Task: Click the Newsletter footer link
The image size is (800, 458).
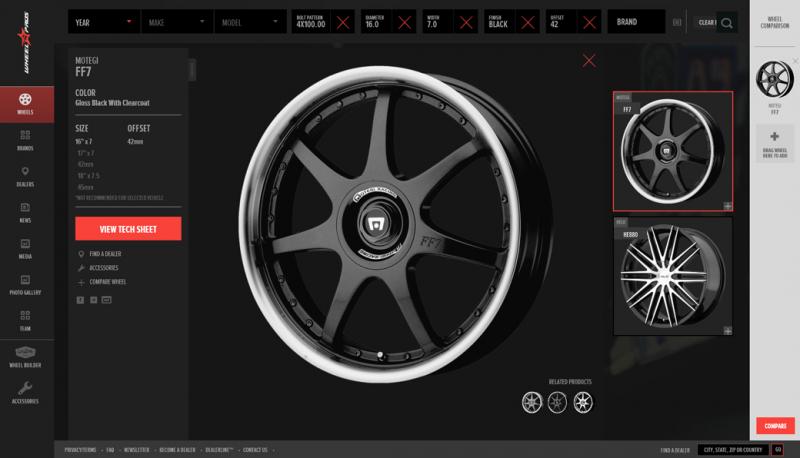Action: tap(137, 450)
